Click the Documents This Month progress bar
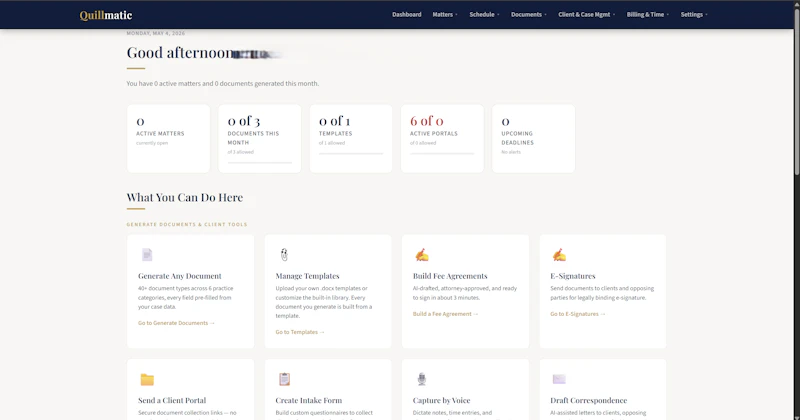800x420 pixels. (260, 163)
